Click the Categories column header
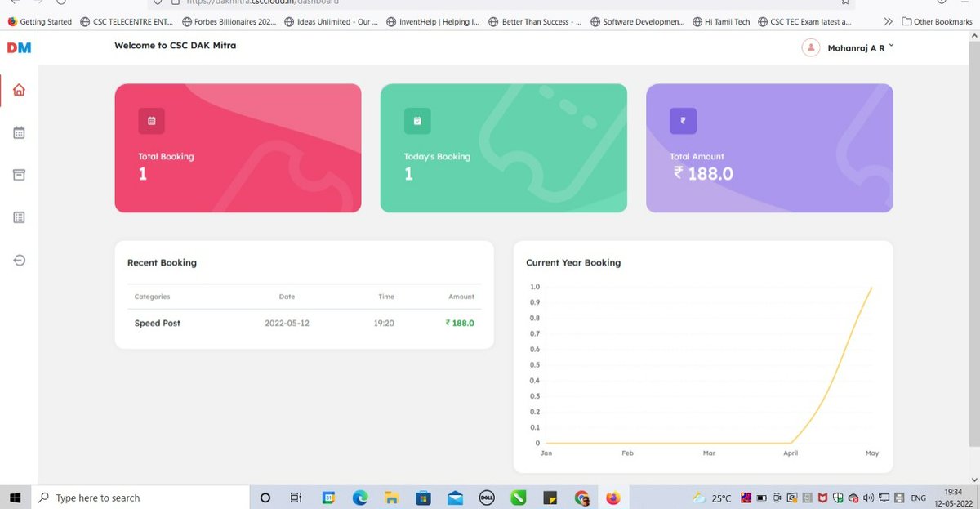This screenshot has width=980, height=509. pyautogui.click(x=152, y=297)
